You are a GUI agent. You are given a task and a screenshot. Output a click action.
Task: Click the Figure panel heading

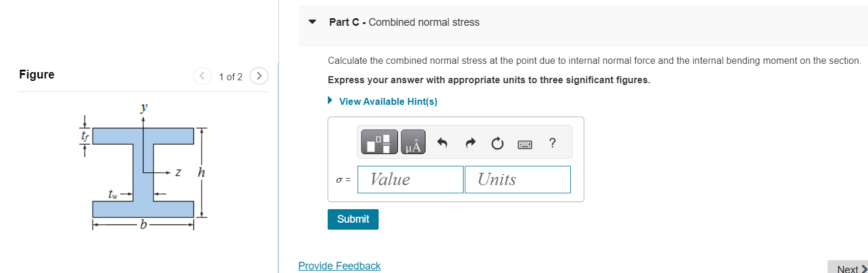point(37,74)
